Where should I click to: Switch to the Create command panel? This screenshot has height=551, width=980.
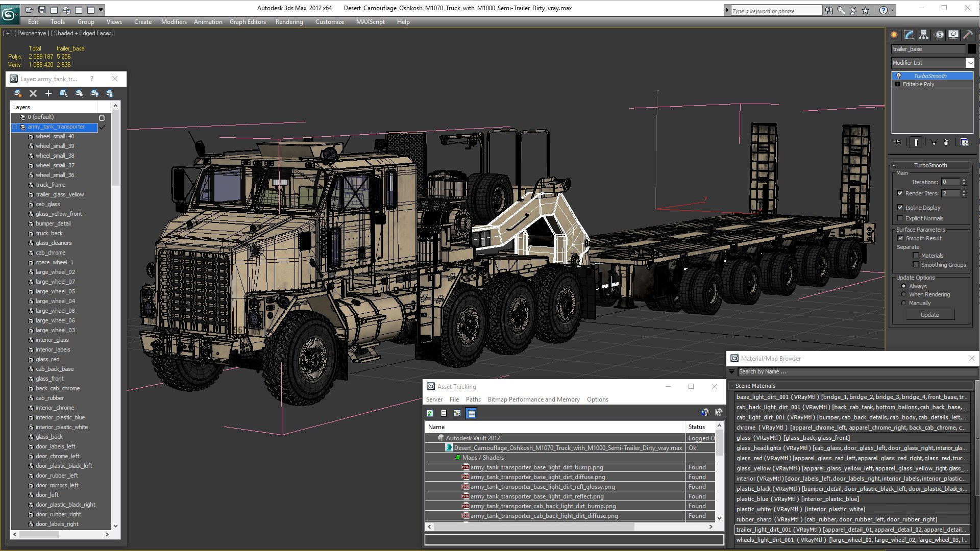pyautogui.click(x=894, y=35)
